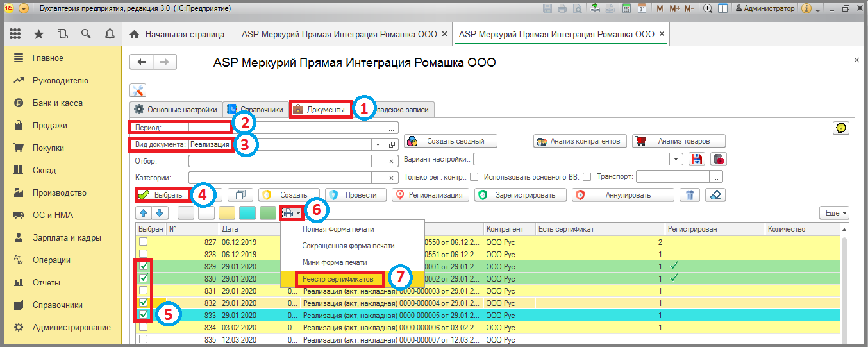Click the copy documents icon button
The image size is (868, 347).
click(241, 195)
